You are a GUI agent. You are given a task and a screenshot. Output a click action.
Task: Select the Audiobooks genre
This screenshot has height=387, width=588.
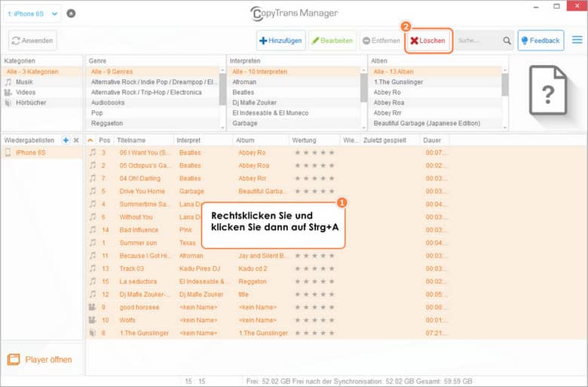(x=153, y=103)
